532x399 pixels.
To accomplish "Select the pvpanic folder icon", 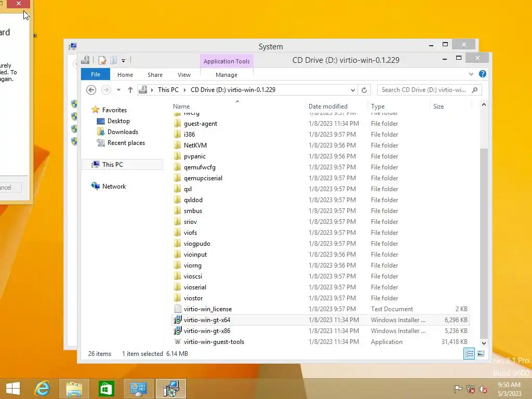I will [178, 156].
